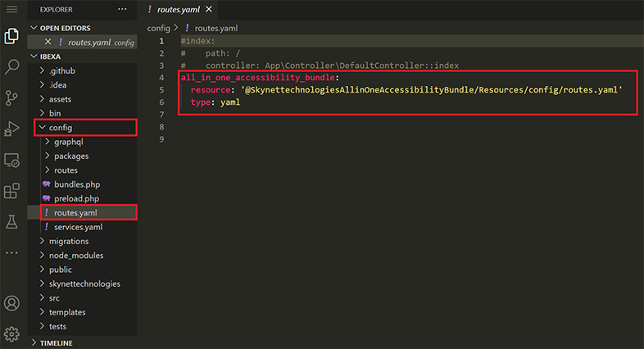Collapse the Open Editors section

(x=65, y=28)
